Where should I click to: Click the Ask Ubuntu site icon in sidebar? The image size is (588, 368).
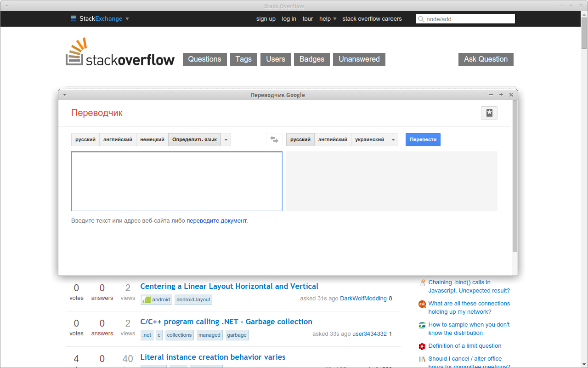[422, 304]
